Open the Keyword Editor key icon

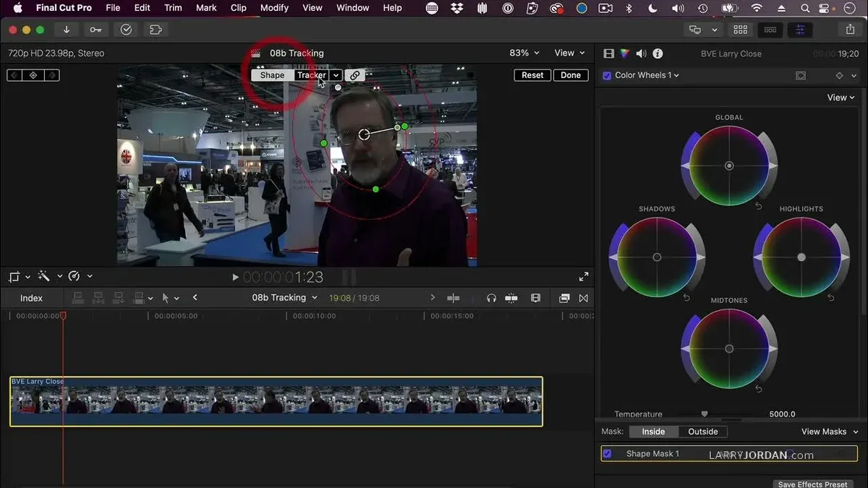pyautogui.click(x=95, y=30)
